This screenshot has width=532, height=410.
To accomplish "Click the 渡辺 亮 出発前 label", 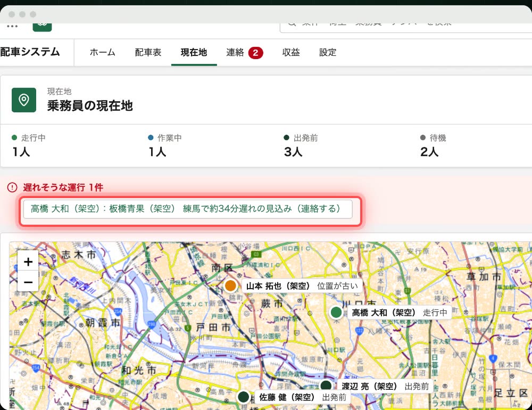I will [x=385, y=386].
